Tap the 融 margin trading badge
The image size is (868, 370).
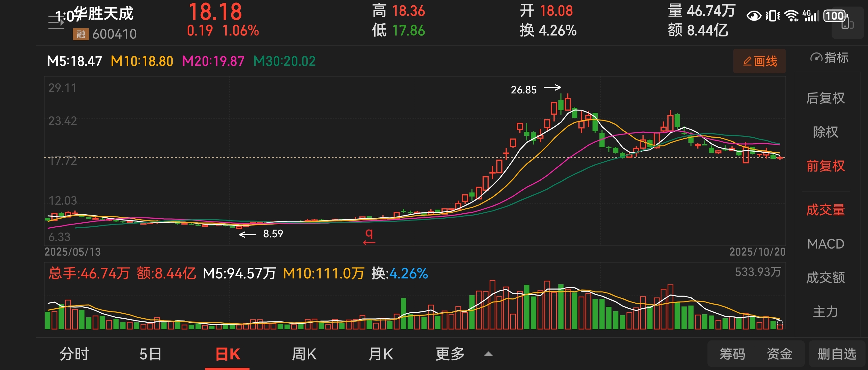[x=81, y=34]
